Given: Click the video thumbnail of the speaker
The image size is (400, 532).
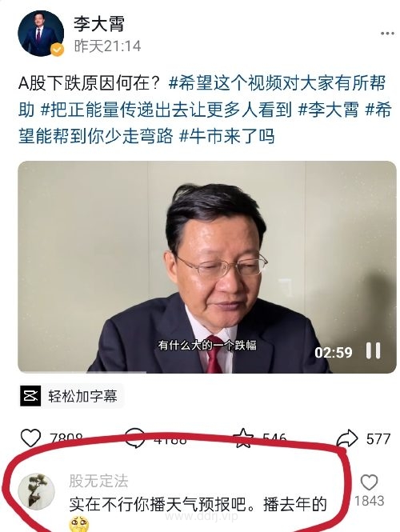Looking at the screenshot, I should click(x=207, y=267).
